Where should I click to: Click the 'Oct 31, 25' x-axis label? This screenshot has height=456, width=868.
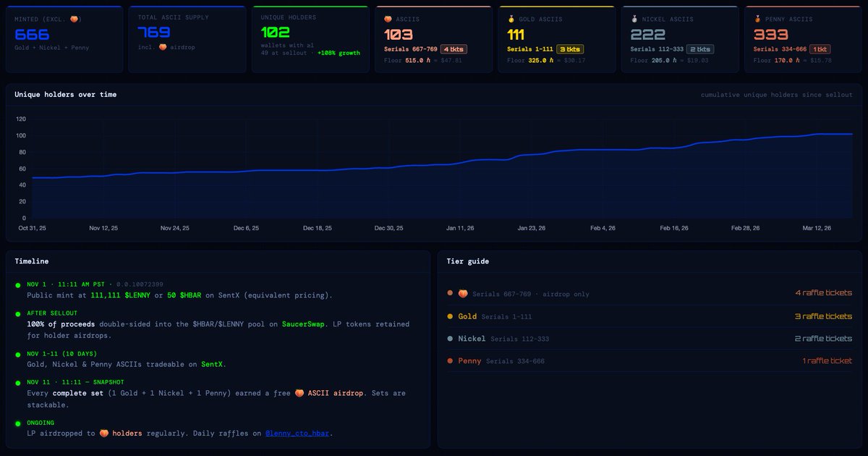tap(33, 228)
